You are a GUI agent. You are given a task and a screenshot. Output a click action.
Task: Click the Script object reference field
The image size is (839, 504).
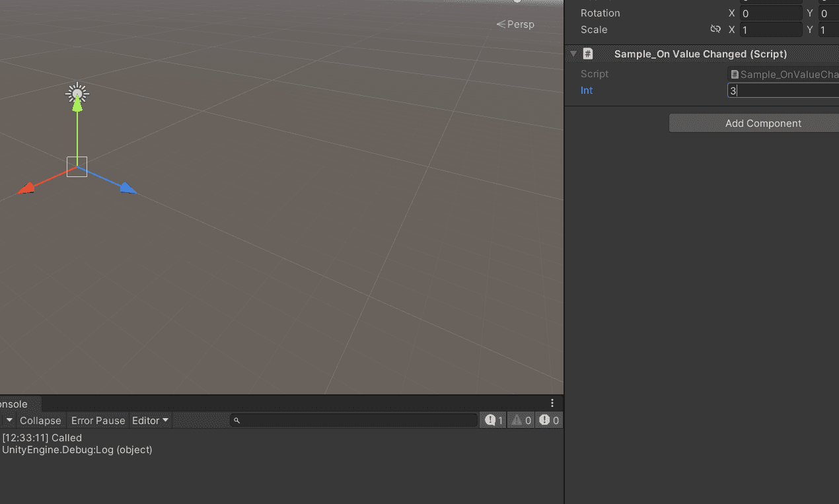784,75
